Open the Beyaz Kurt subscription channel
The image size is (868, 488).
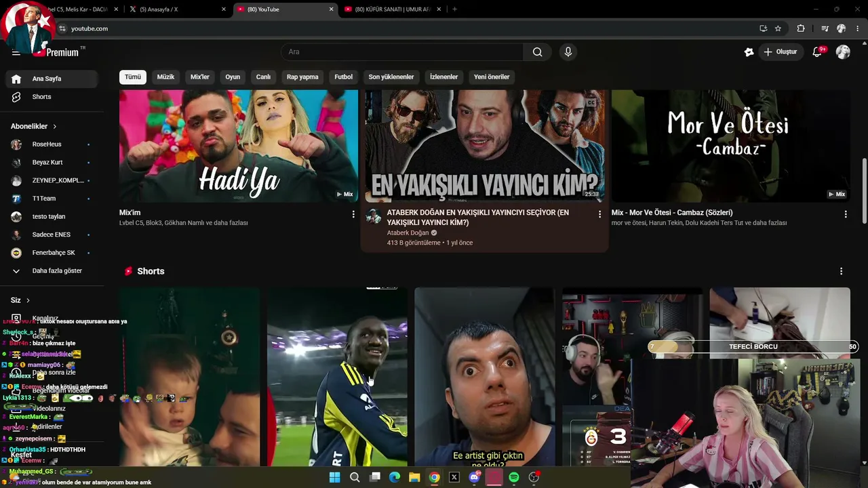52,163
